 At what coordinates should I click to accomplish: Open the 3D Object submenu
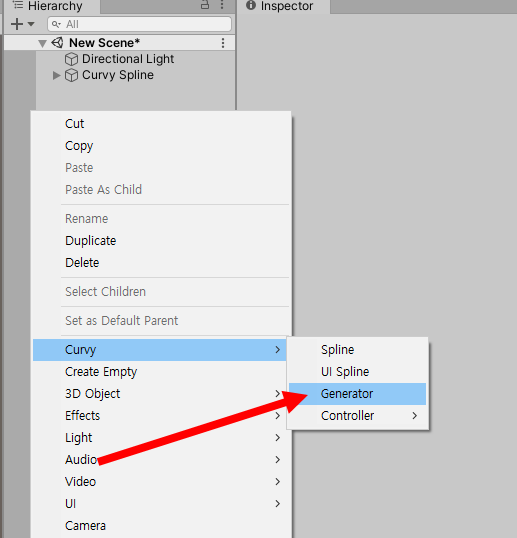tap(160, 394)
